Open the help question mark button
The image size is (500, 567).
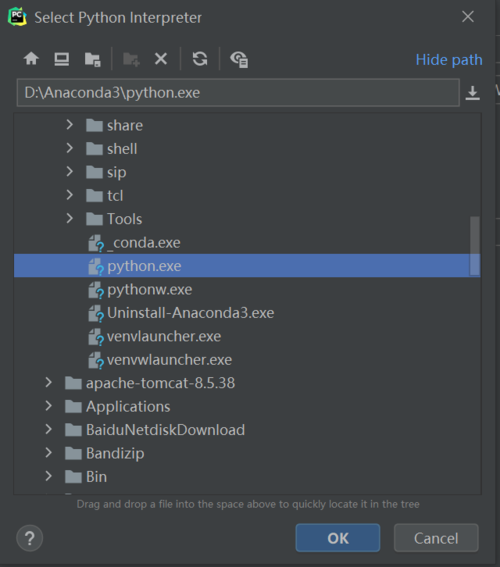[x=30, y=538]
